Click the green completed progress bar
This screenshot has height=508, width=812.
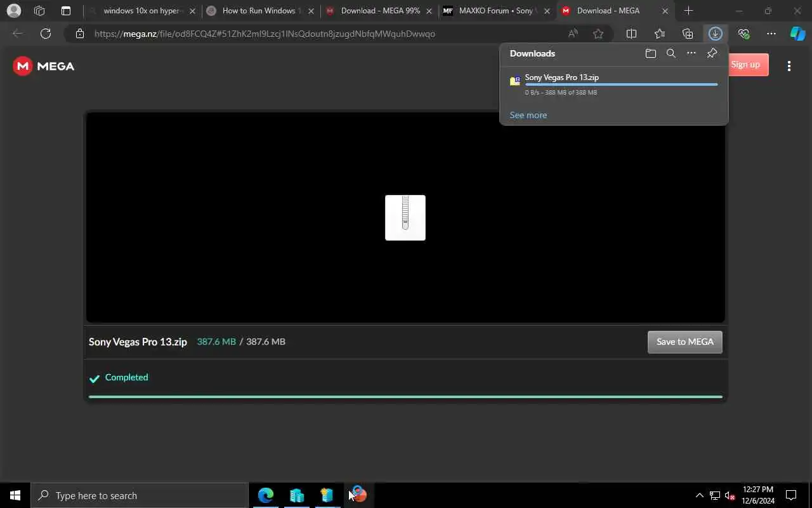[x=405, y=397]
